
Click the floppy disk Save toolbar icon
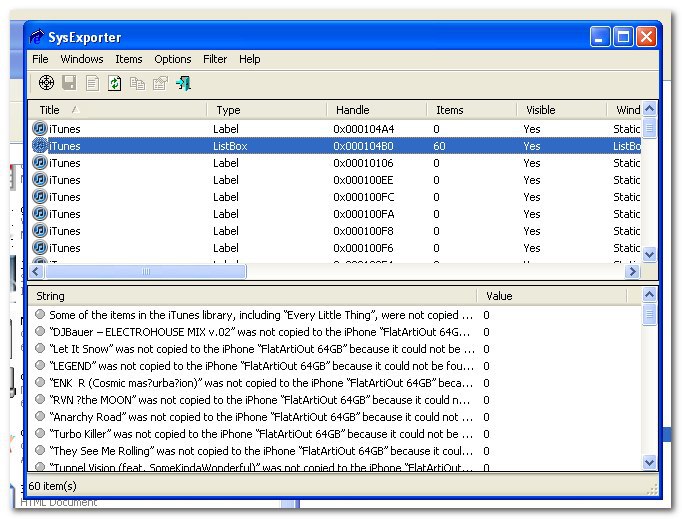point(69,82)
